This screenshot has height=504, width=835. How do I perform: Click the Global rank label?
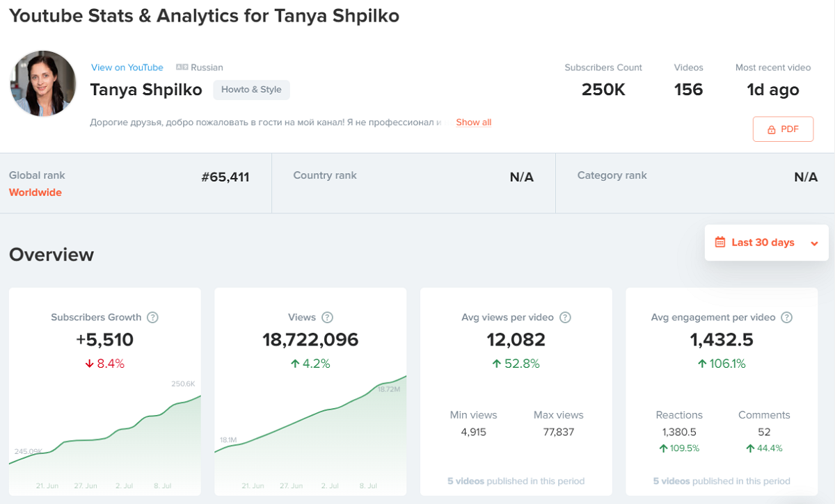pos(37,175)
